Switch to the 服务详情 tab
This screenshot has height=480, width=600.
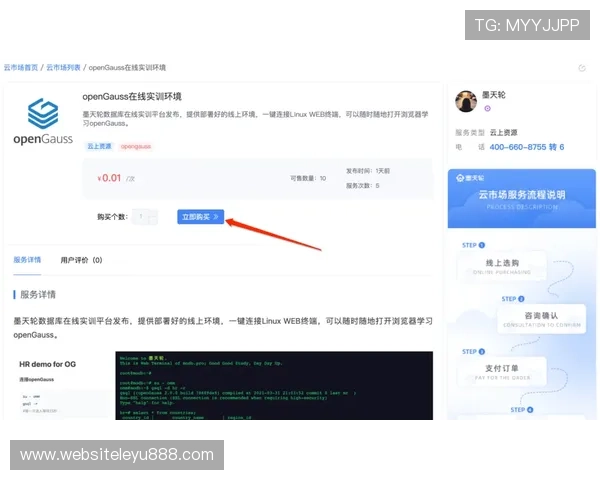27,260
